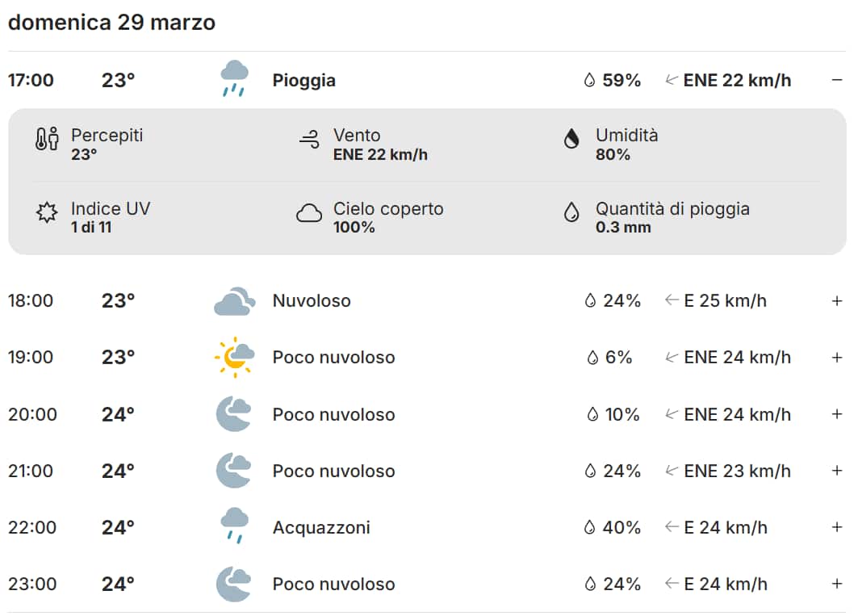Expand the 18:00 forecast row

pos(837,301)
